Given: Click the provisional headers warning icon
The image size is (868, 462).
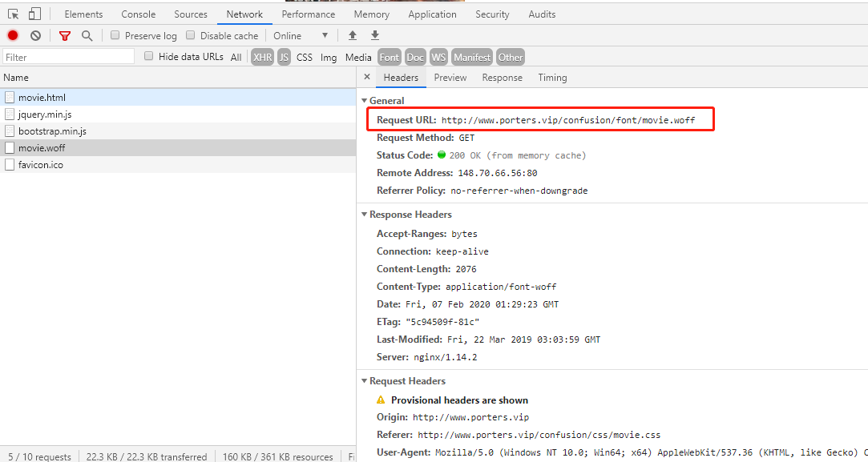Looking at the screenshot, I should pyautogui.click(x=381, y=400).
